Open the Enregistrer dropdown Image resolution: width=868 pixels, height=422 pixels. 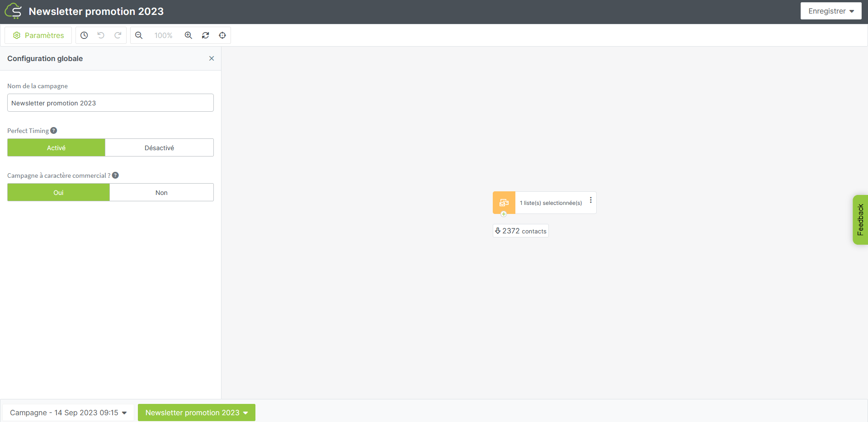click(x=831, y=11)
